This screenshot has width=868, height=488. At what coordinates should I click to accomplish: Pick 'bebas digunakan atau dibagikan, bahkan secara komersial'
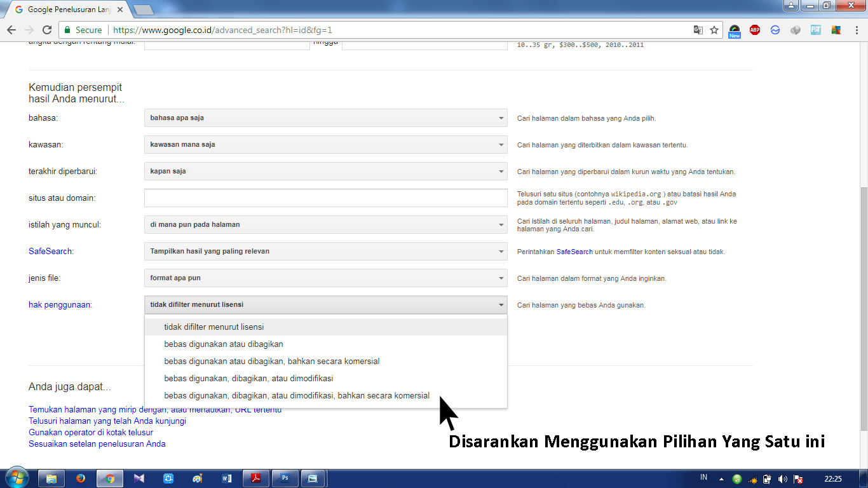326,361
